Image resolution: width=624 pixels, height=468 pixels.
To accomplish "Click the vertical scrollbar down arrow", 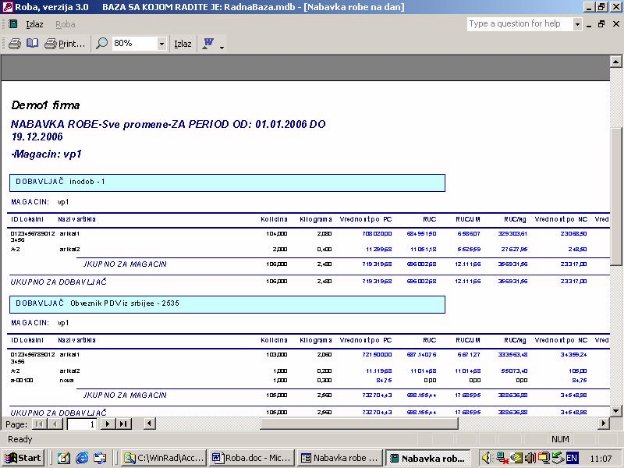I will [616, 411].
